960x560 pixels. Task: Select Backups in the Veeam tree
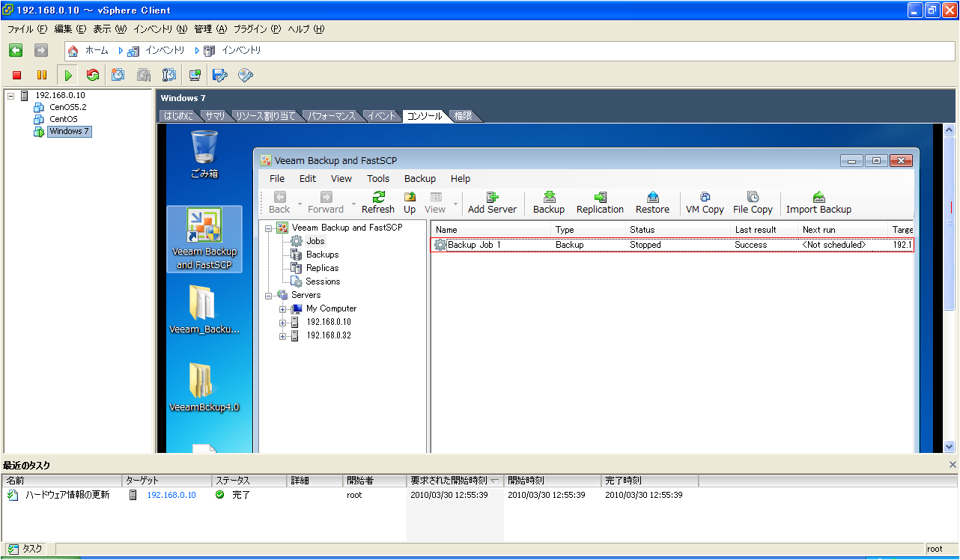tap(322, 255)
